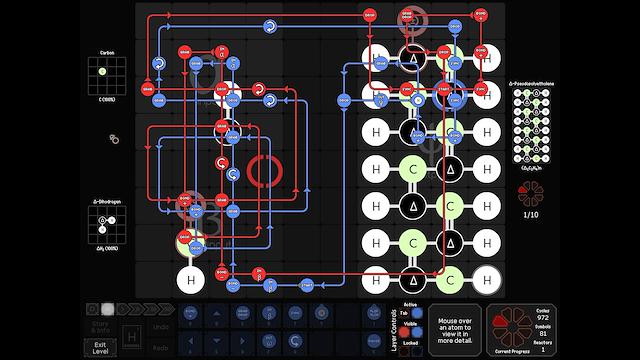
Task: Select the Bond+ tool in the palette
Action: [190, 314]
